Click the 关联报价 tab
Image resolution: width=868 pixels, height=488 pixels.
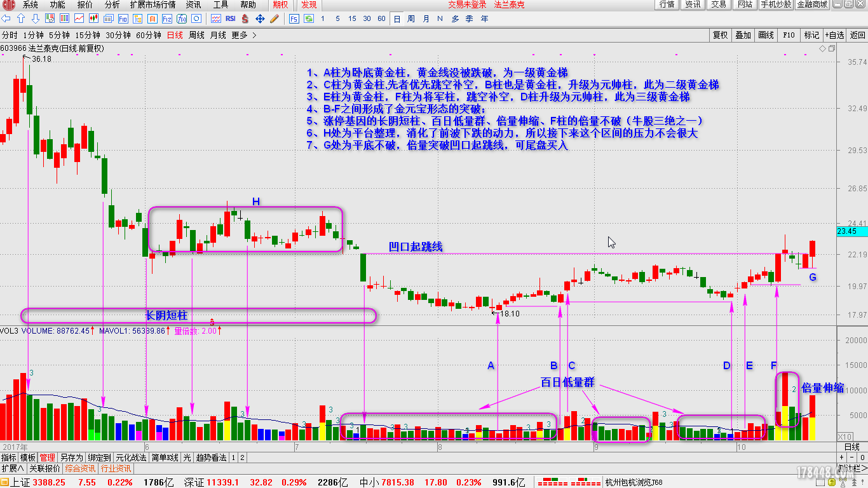tap(44, 468)
